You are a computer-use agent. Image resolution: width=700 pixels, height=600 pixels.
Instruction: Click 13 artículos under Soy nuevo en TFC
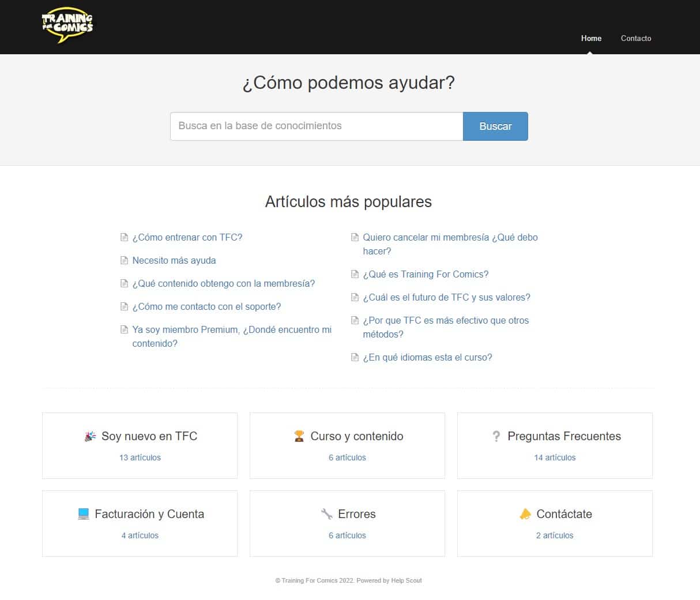(x=140, y=457)
